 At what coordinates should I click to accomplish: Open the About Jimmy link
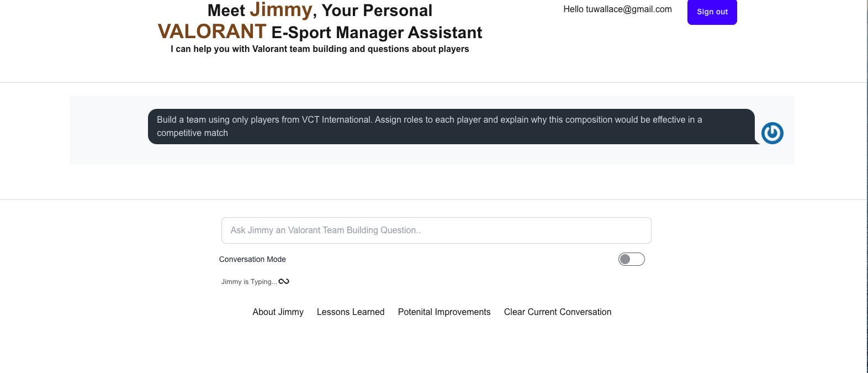coord(278,312)
